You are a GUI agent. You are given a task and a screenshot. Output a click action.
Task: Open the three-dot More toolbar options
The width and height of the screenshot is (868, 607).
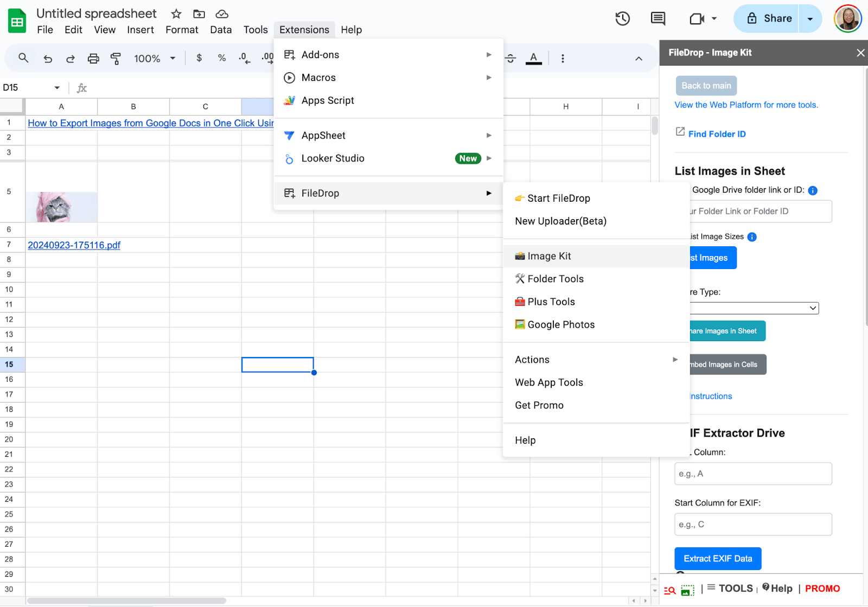[x=563, y=59]
